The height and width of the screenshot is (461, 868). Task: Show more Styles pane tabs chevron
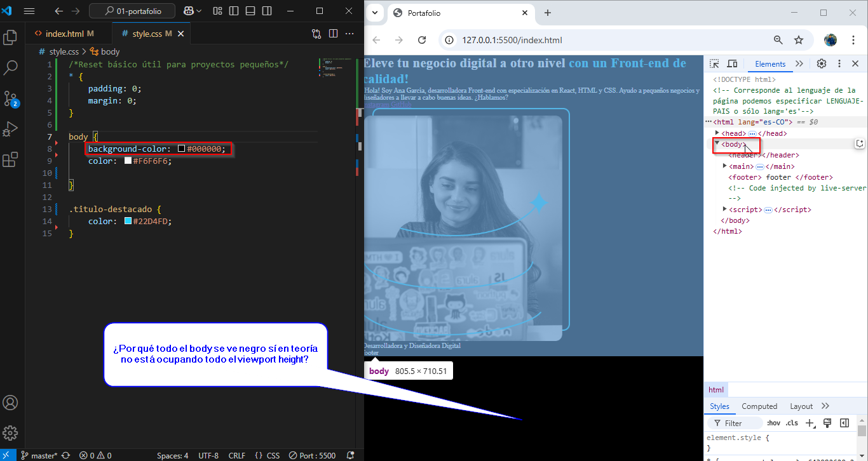pos(825,406)
